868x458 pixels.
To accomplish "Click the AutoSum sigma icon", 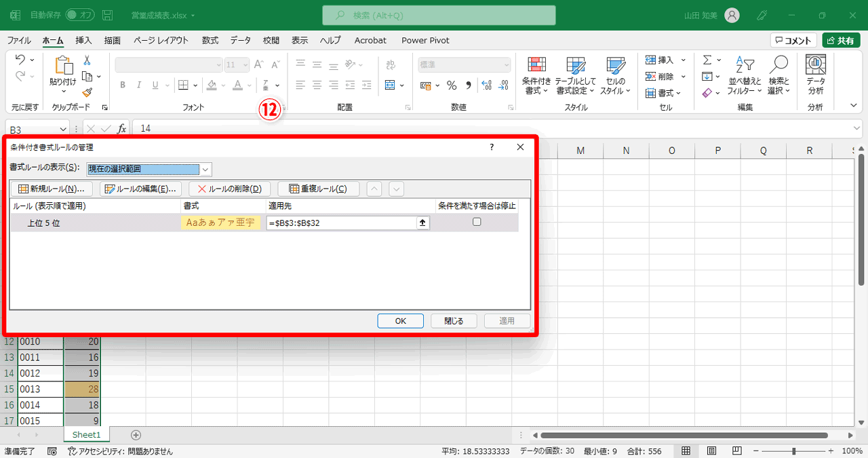I will 707,60.
